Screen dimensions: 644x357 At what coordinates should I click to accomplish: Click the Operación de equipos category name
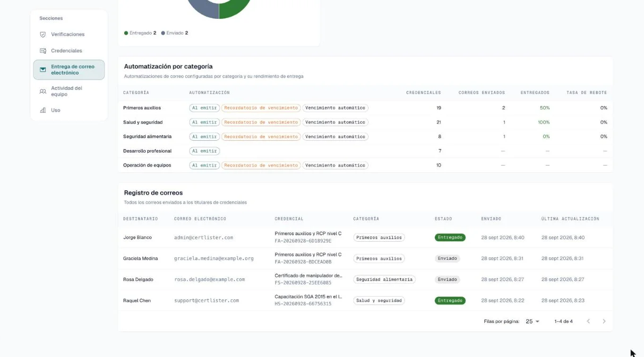pyautogui.click(x=147, y=165)
